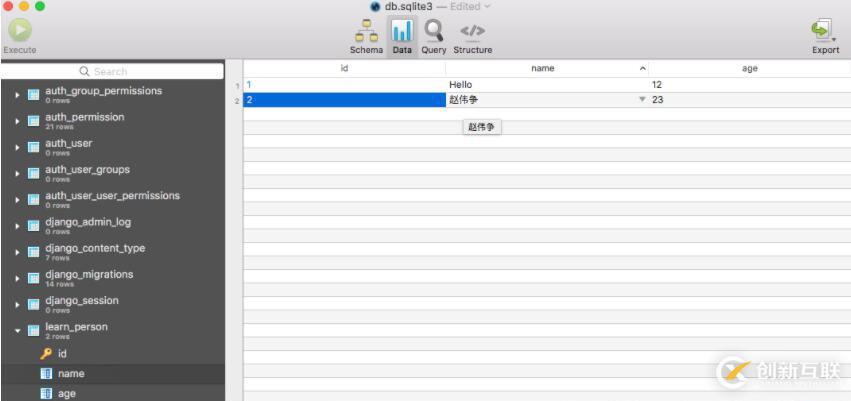This screenshot has width=851, height=401.
Task: Expand the django_content_type table
Action: point(17,252)
